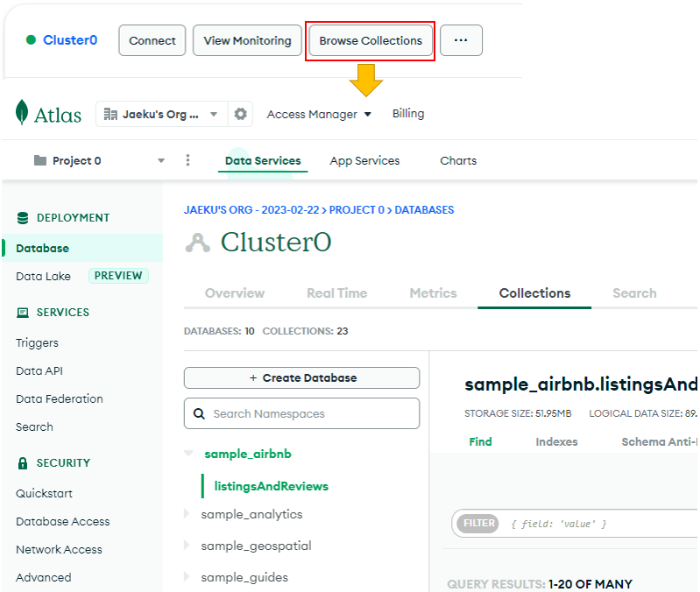Open the Metrics tab
700x592 pixels.
tap(433, 293)
